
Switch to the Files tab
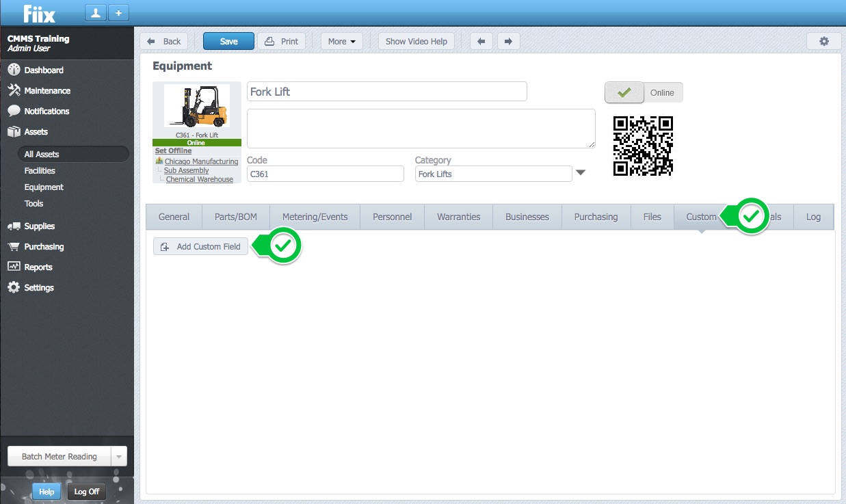tap(652, 217)
